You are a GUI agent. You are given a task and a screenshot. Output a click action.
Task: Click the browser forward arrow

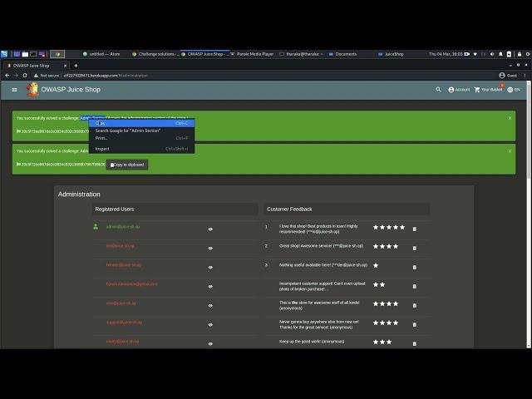tap(16, 76)
